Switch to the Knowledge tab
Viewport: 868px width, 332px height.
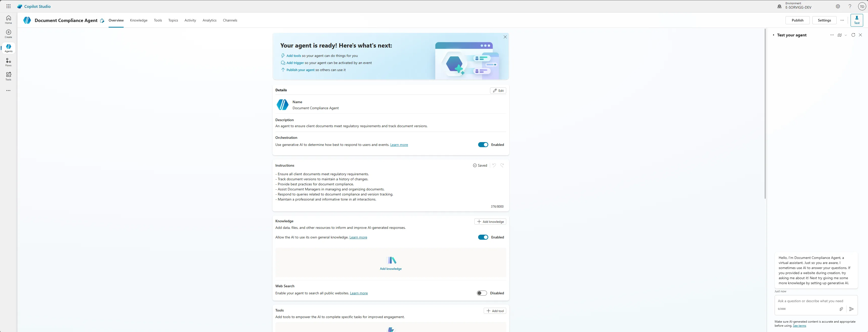click(x=138, y=20)
